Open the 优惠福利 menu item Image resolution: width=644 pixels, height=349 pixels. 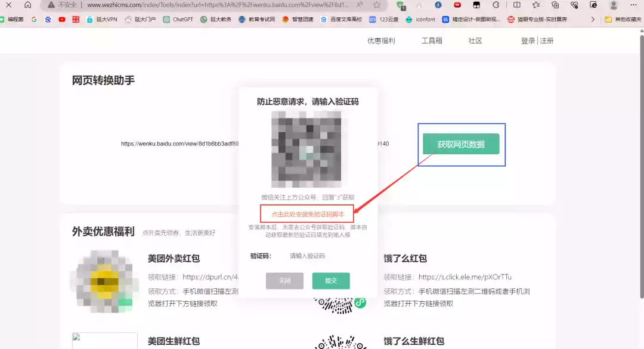pos(381,41)
